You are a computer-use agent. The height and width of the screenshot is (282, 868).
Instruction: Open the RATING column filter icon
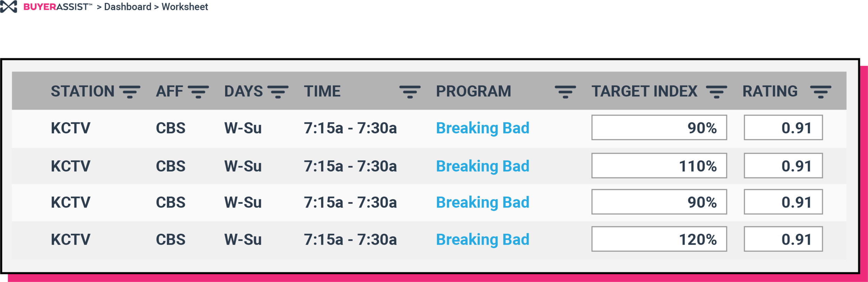click(821, 92)
